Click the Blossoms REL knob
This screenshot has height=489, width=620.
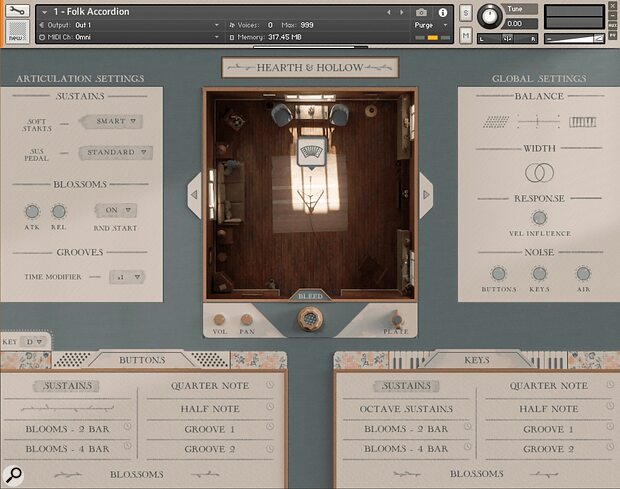pos(59,212)
